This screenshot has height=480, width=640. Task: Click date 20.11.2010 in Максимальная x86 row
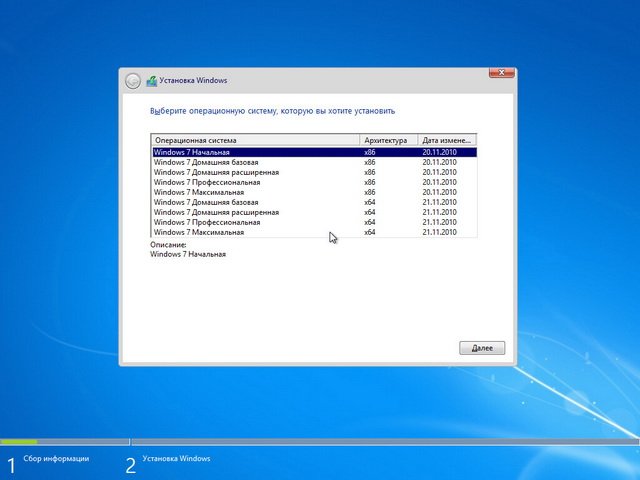(439, 192)
